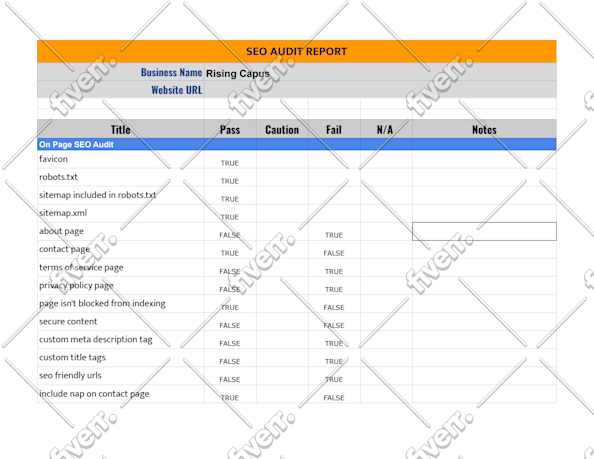Select the Fail column header
Image resolution: width=594 pixels, height=459 pixels.
334,130
